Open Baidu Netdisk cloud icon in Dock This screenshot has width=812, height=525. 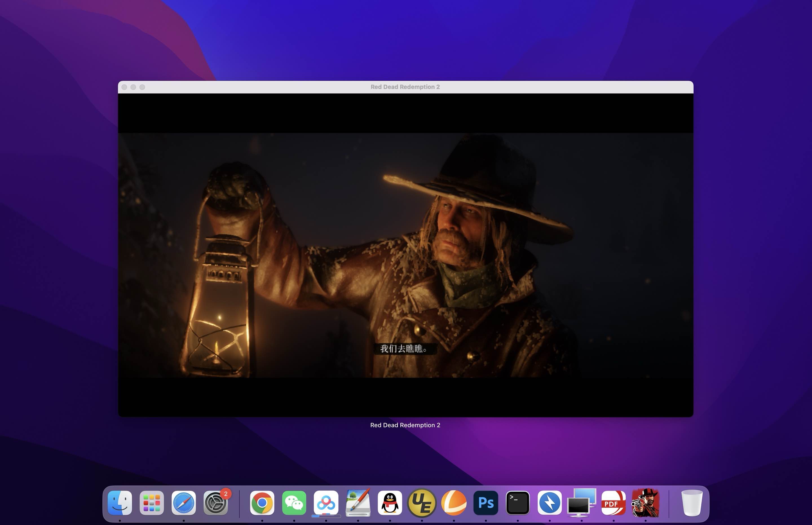point(326,502)
